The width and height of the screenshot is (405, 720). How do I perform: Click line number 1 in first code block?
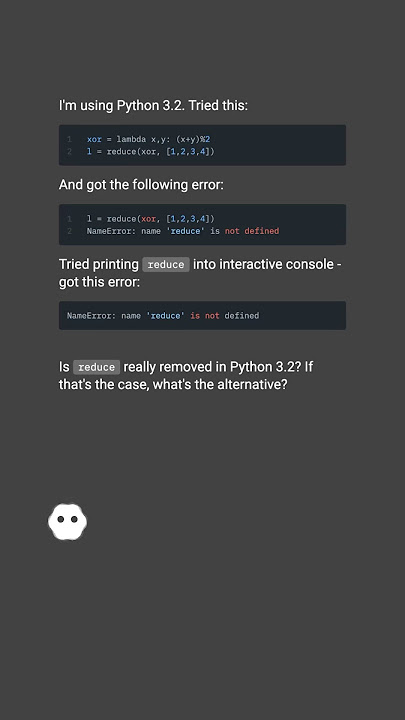(69, 139)
